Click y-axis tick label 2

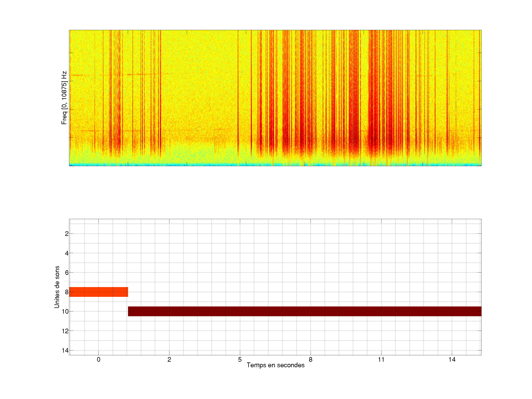tap(67, 234)
